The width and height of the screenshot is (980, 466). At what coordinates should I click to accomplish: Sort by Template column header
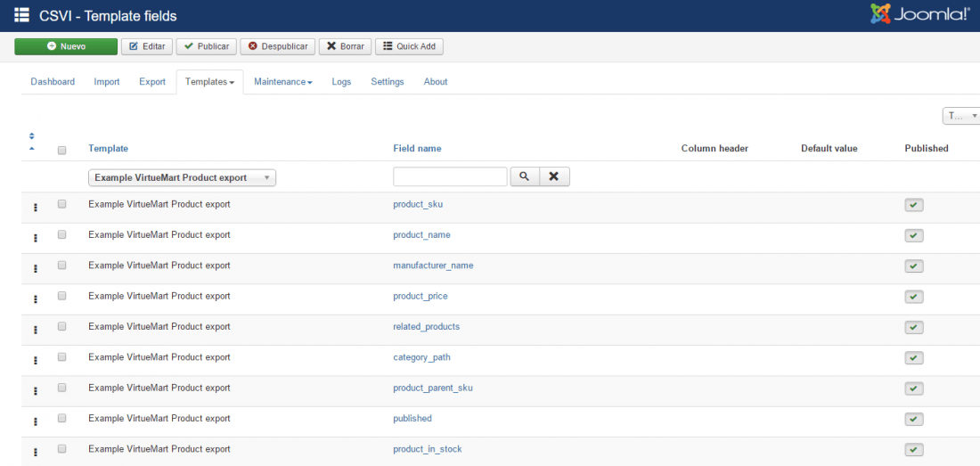[x=108, y=149]
